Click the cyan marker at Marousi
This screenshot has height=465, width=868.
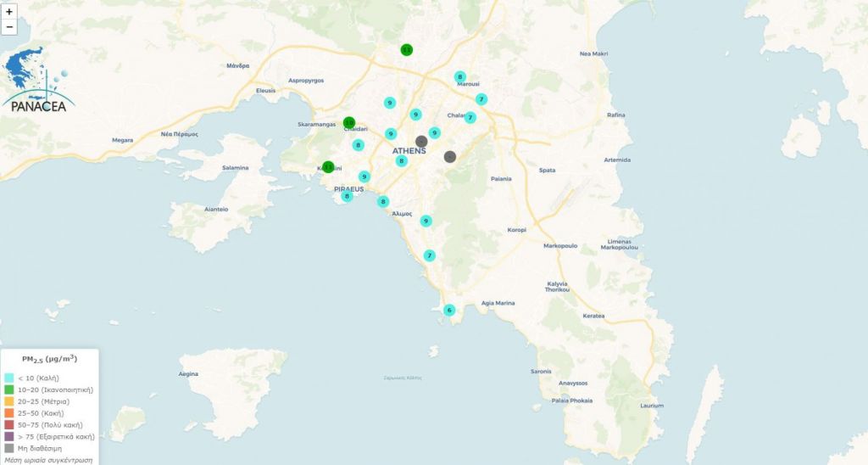[x=460, y=76]
